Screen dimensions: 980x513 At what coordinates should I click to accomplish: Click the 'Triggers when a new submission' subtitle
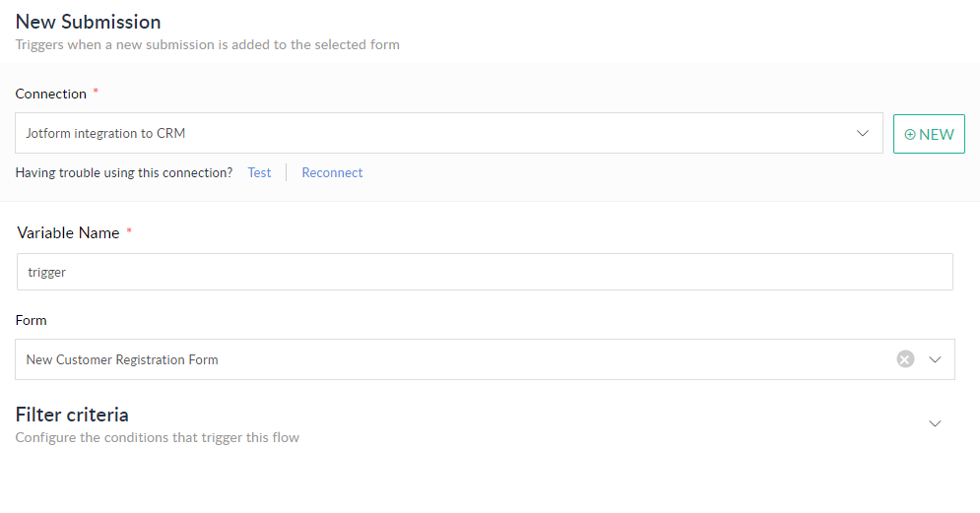(207, 44)
